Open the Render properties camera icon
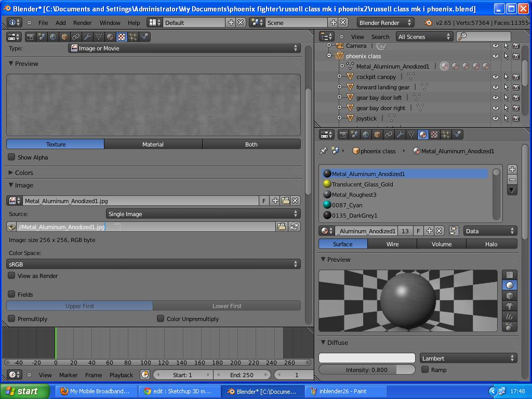This screenshot has width=532, height=399. 343,135
